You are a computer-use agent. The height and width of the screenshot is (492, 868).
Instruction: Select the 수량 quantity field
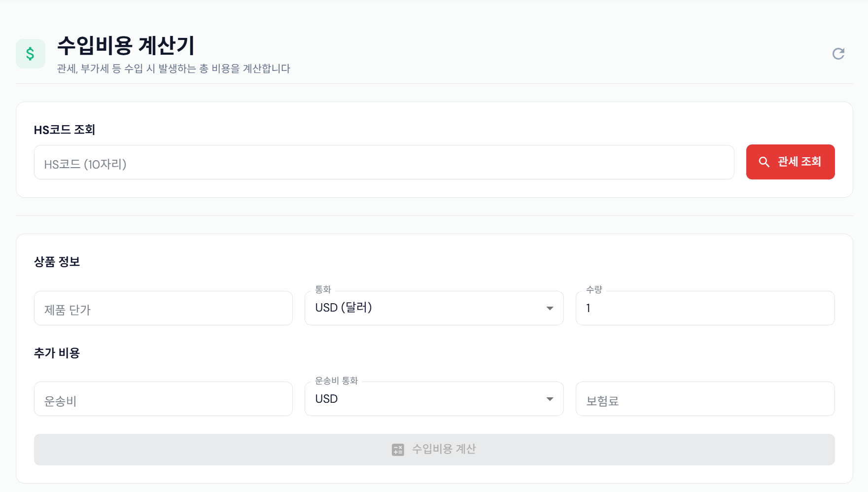[x=705, y=308]
